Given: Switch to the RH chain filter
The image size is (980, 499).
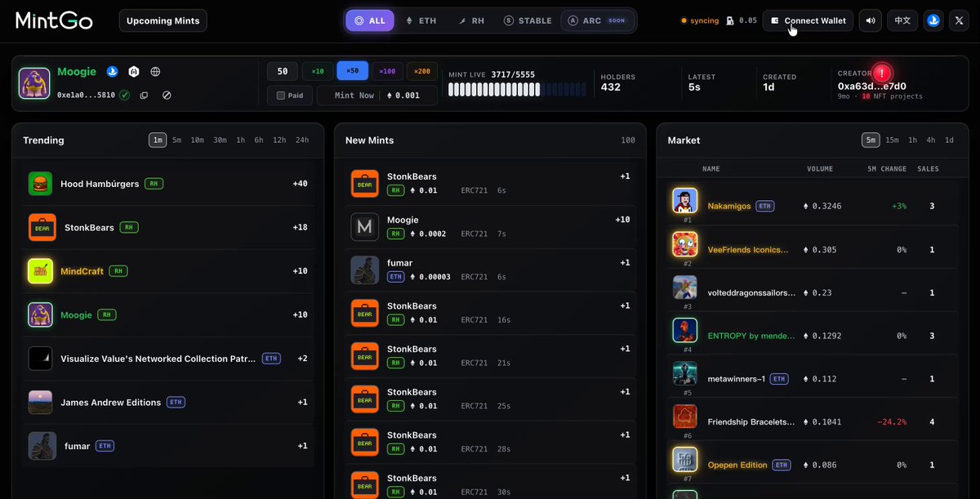Looking at the screenshot, I should click(x=470, y=20).
